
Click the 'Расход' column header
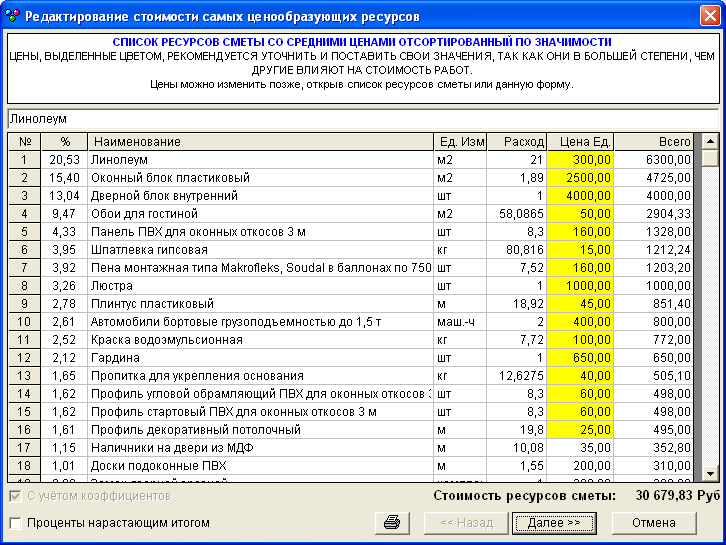pos(516,142)
